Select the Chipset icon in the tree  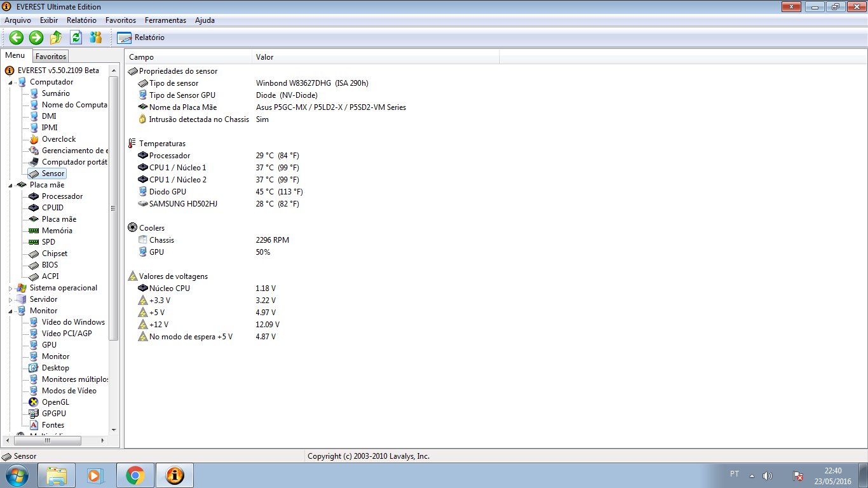(x=34, y=254)
